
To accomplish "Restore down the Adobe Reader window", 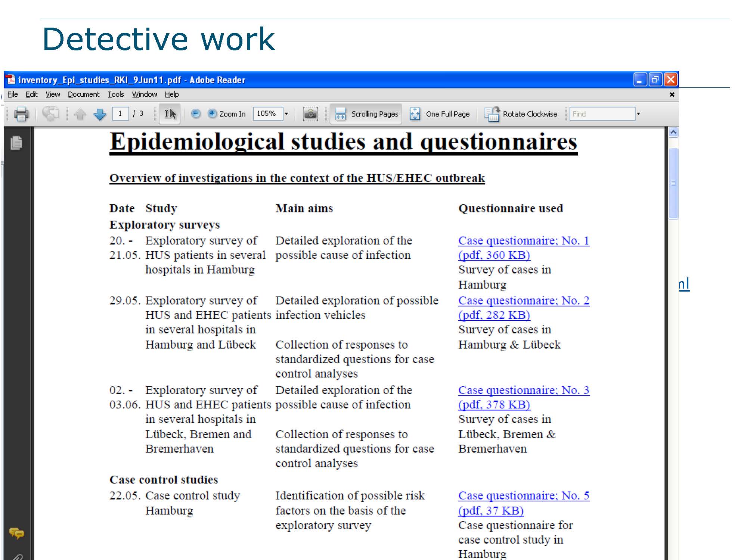I will (x=655, y=80).
